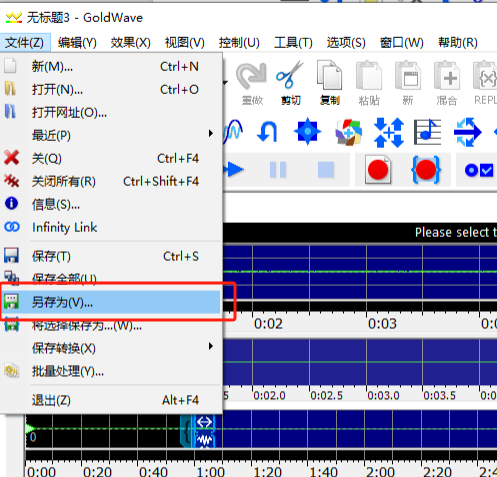Click the green disk icon beside 另存为(V)

point(11,301)
